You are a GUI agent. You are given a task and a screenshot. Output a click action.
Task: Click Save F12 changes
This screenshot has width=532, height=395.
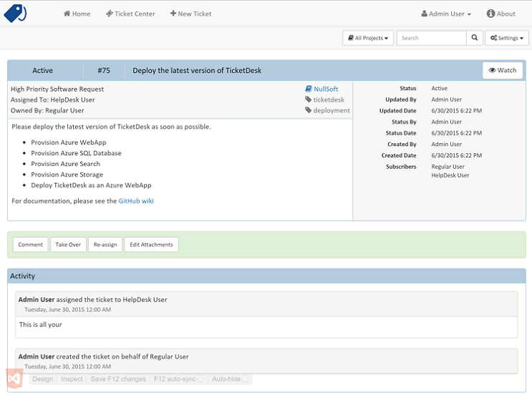118,379
